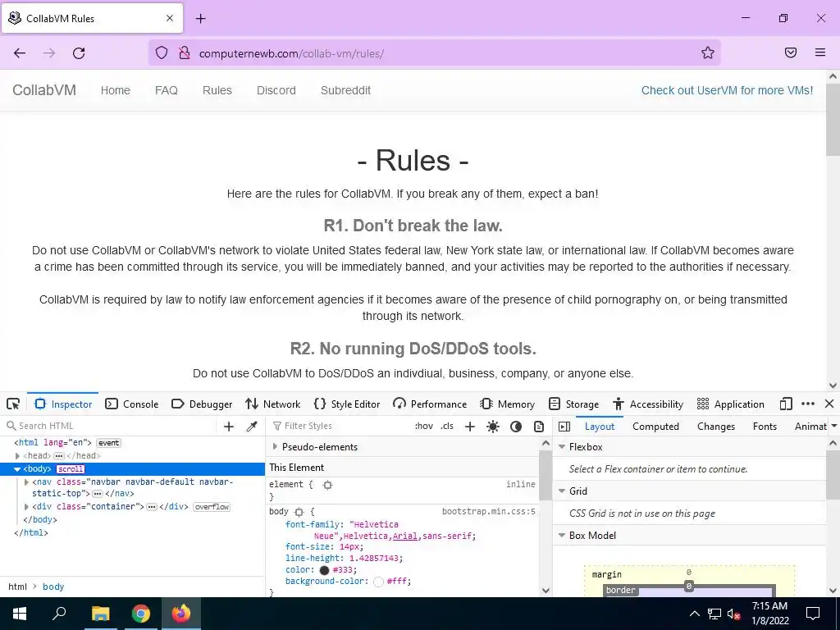Switch to the Console tab
Viewport: 840px width, 630px height.
click(x=132, y=404)
